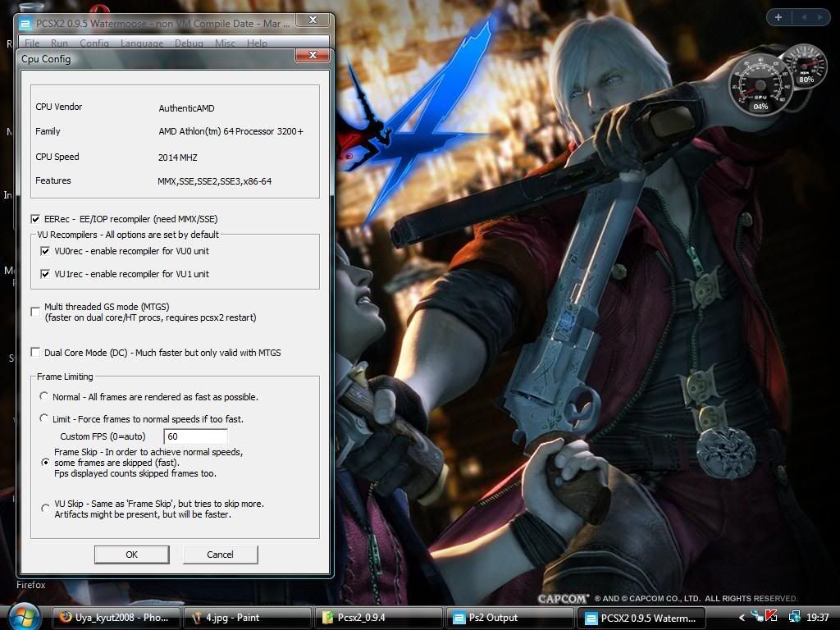The image size is (840, 630).
Task: Click the 2014 MHZ CPU speed value
Action: pyautogui.click(x=177, y=157)
